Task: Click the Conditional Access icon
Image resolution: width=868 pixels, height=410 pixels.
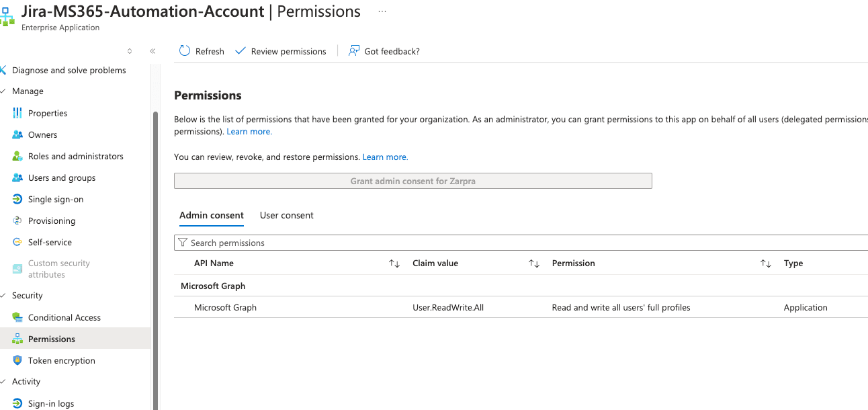Action: click(x=17, y=317)
